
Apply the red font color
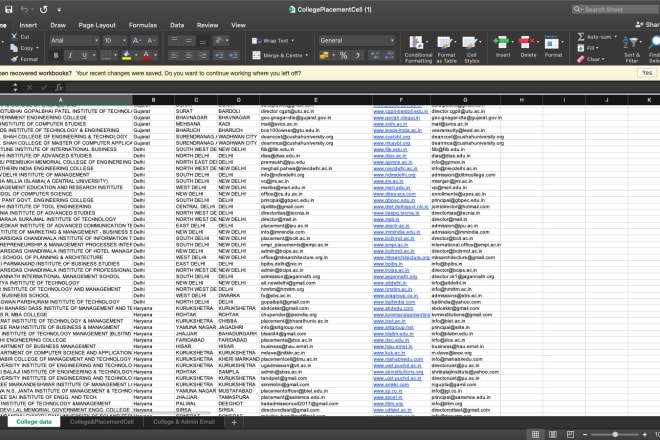tap(146, 56)
